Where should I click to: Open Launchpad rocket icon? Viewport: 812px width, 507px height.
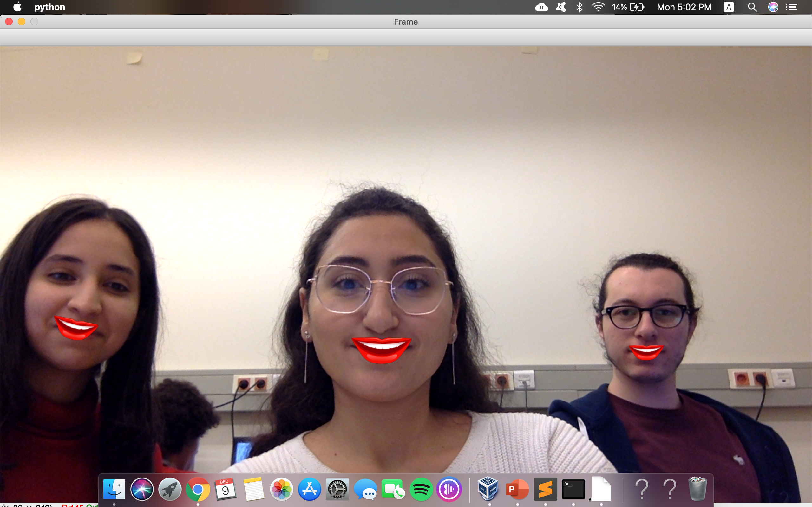tap(170, 490)
